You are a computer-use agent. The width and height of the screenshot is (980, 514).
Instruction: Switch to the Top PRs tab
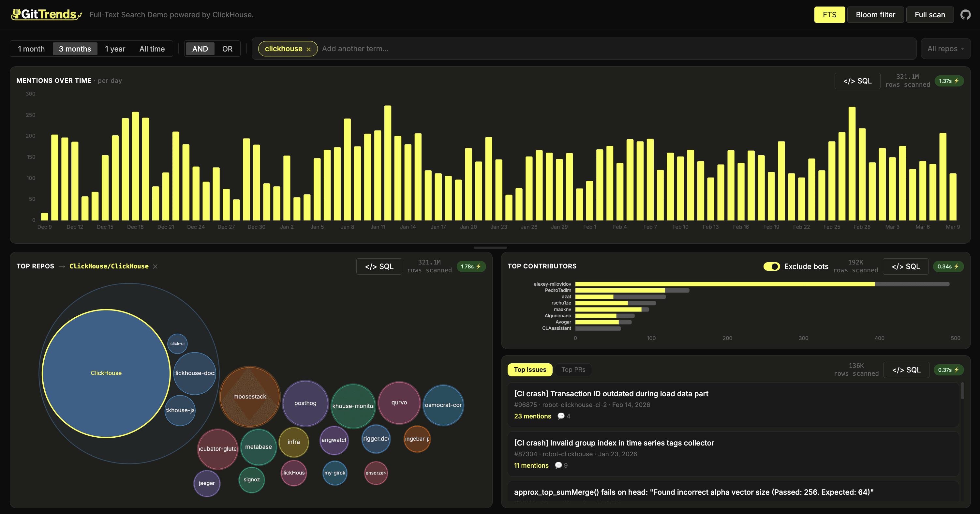click(x=573, y=370)
